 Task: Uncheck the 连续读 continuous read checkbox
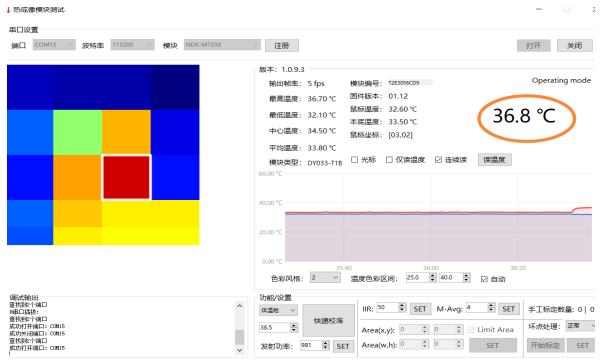[x=438, y=160]
